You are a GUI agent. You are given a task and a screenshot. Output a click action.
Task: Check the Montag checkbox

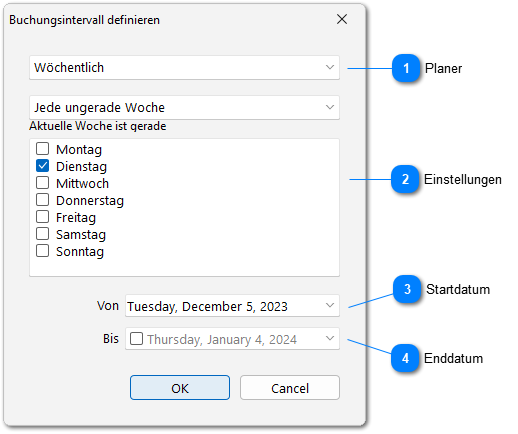click(x=43, y=149)
